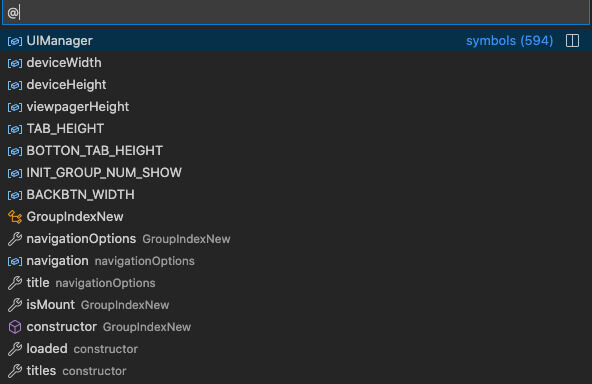Screen dimensions: 592x384
Task: Click the orange class icon beside GroupIndexNew
Action: tap(15, 217)
